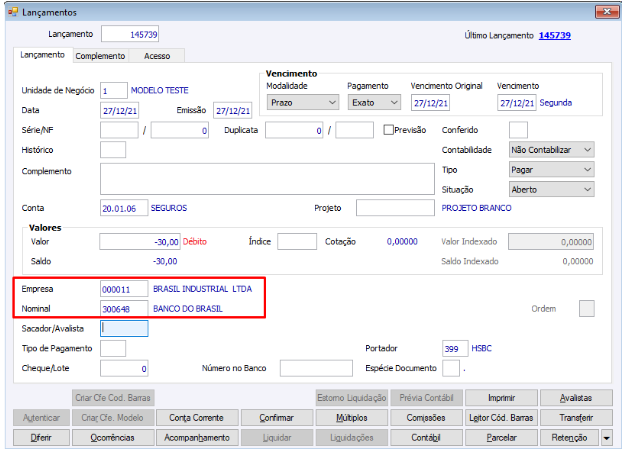Click the Tipo de Pagamento field

click(113, 348)
